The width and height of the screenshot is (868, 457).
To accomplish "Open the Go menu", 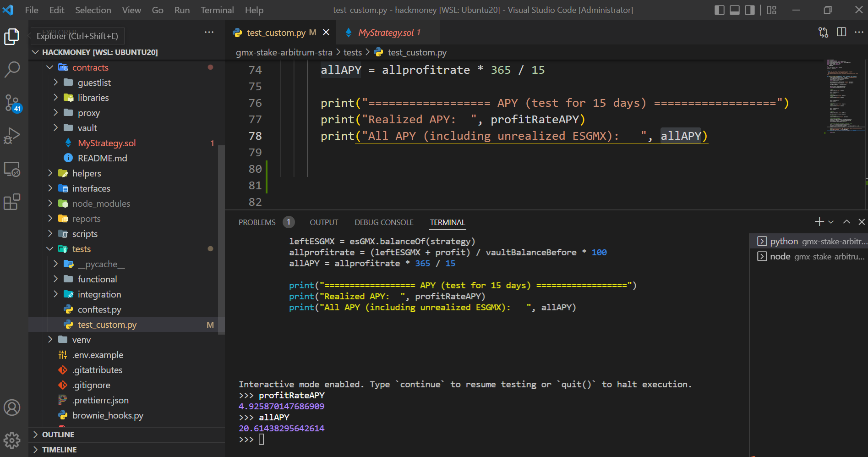I will pyautogui.click(x=158, y=10).
